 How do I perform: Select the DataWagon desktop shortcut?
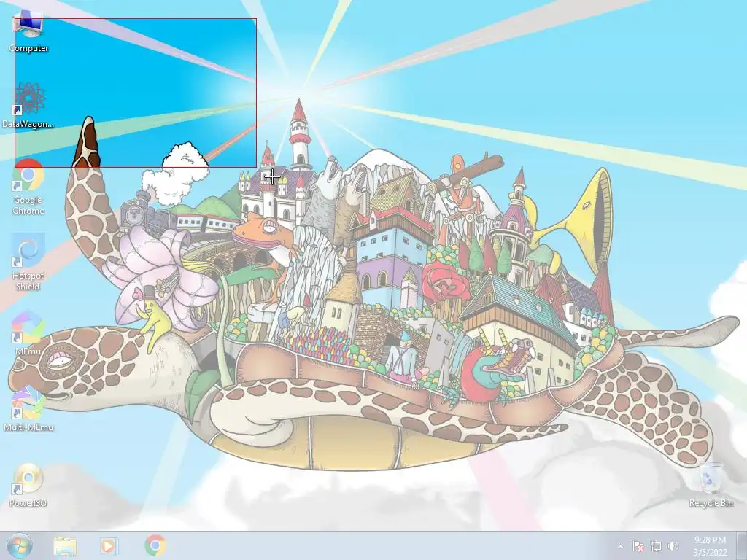[28, 106]
